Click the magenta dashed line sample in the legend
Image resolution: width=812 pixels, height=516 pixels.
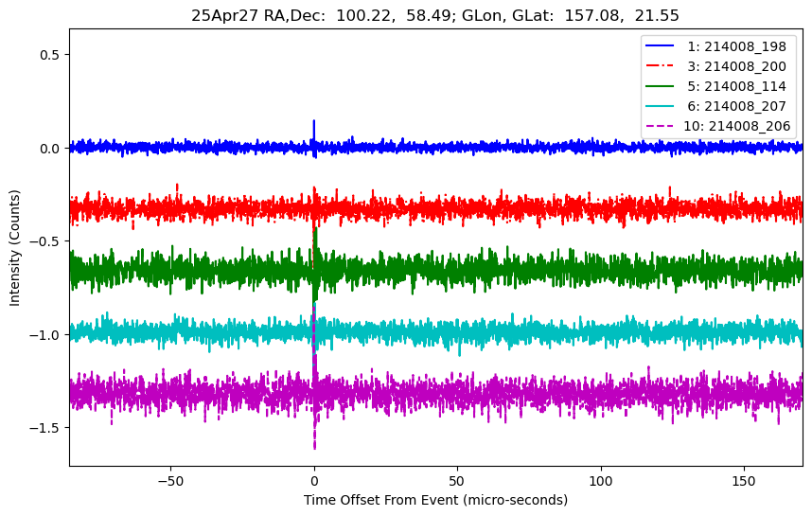(660, 125)
